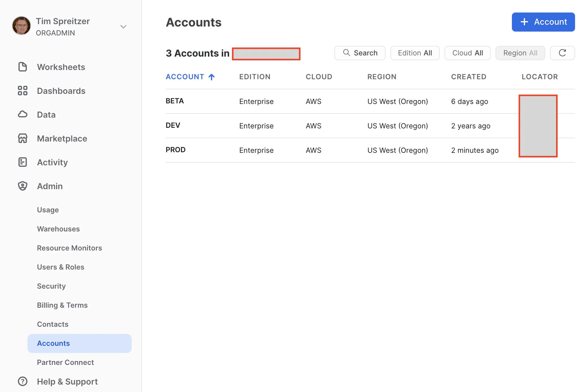
Task: Open Warehouses under Admin
Action: coord(58,229)
